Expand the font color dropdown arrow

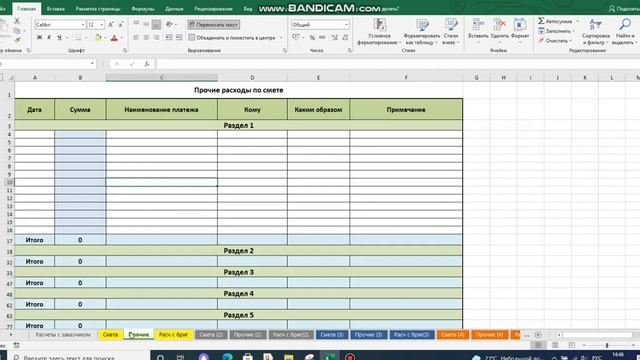tap(122, 38)
